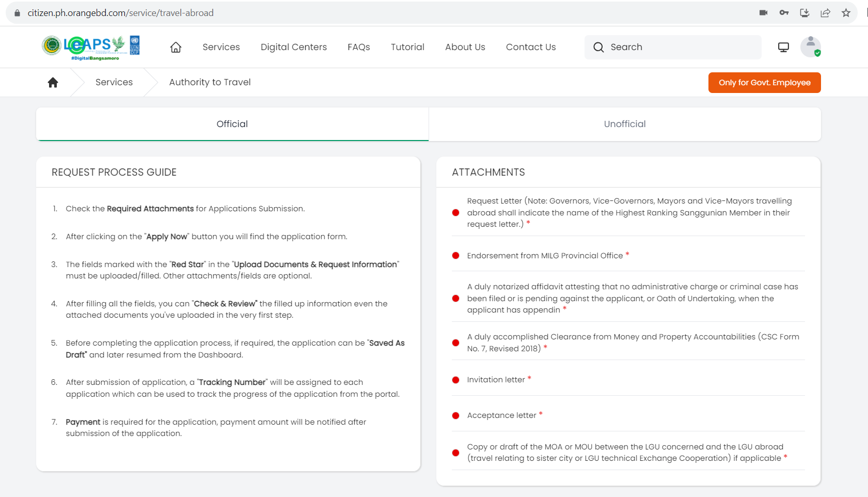Click the breadcrumb home icon

click(x=53, y=82)
